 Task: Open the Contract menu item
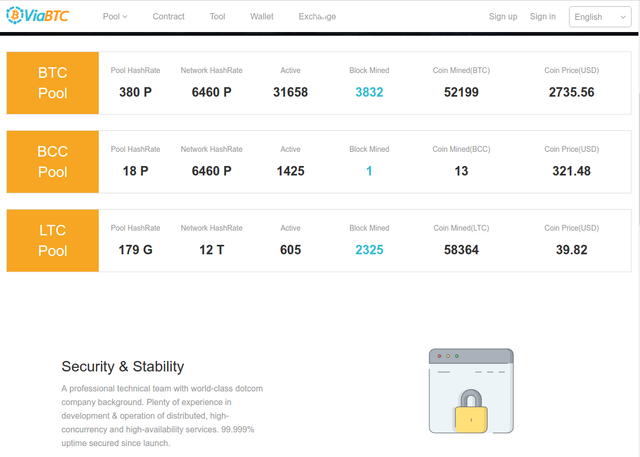pos(168,17)
